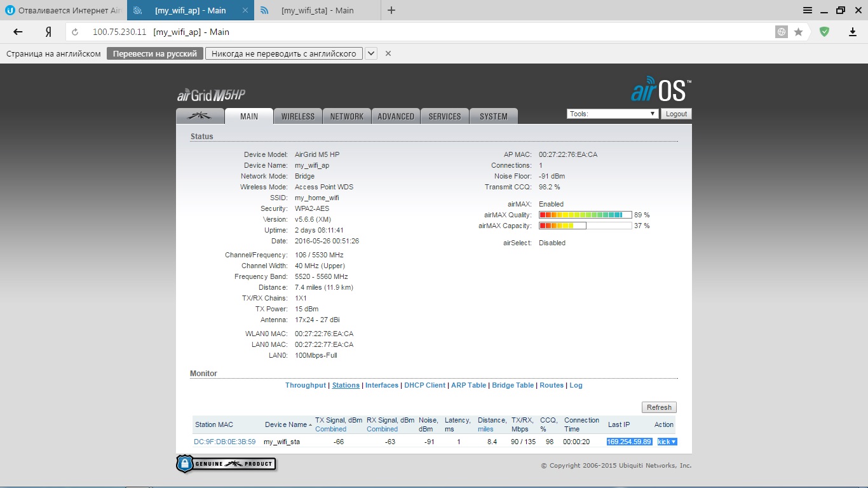This screenshot has width=868, height=488.
Task: Click the 90 / 135 TX/RX value
Action: click(x=523, y=442)
